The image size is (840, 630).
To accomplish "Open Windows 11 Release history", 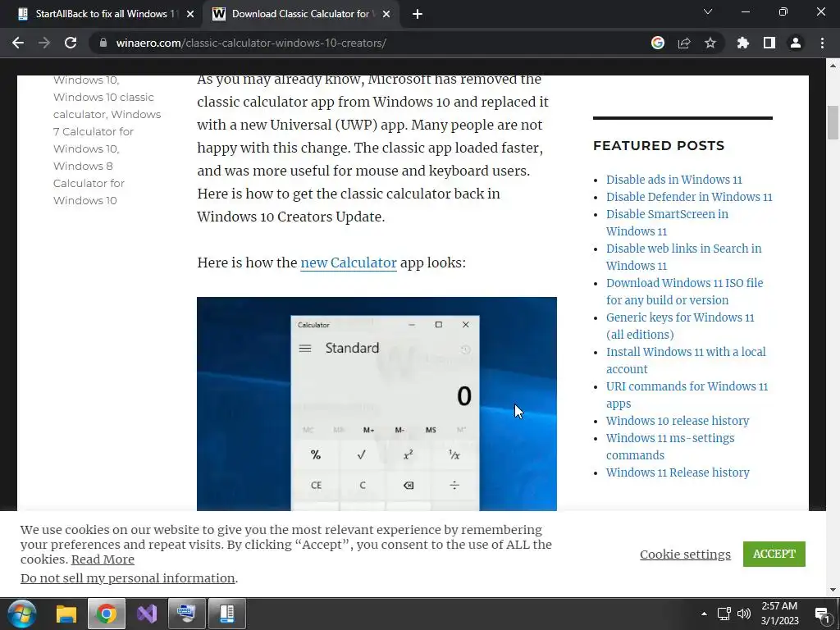I will (678, 472).
